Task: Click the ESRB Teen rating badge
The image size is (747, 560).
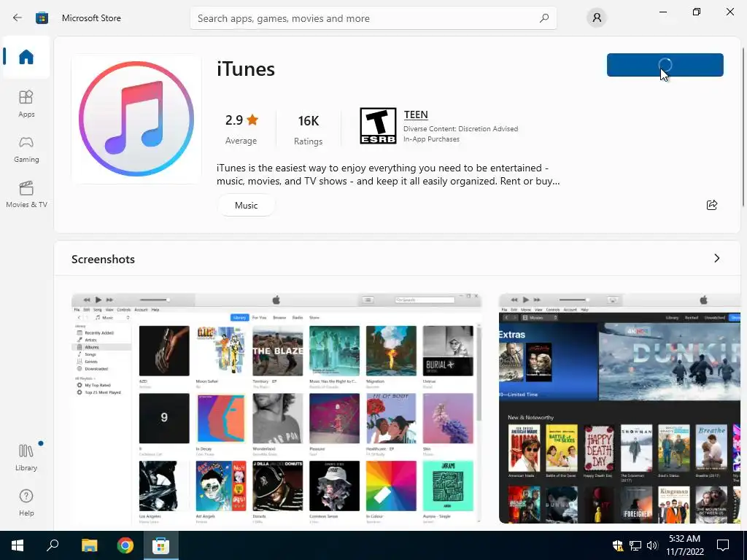Action: (x=378, y=125)
